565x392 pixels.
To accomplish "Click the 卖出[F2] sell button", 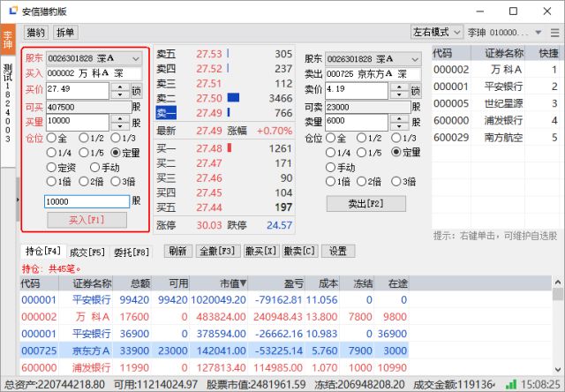I will click(x=366, y=204).
